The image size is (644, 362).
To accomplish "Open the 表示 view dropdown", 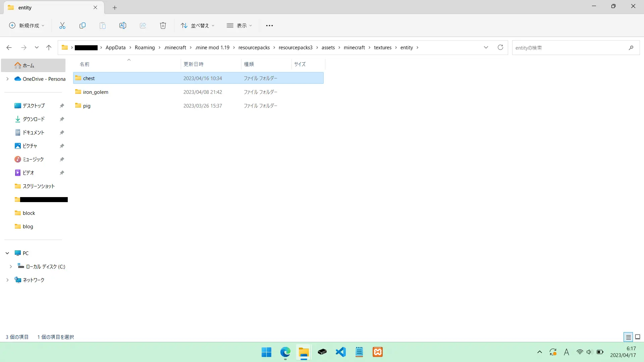I will click(239, 25).
